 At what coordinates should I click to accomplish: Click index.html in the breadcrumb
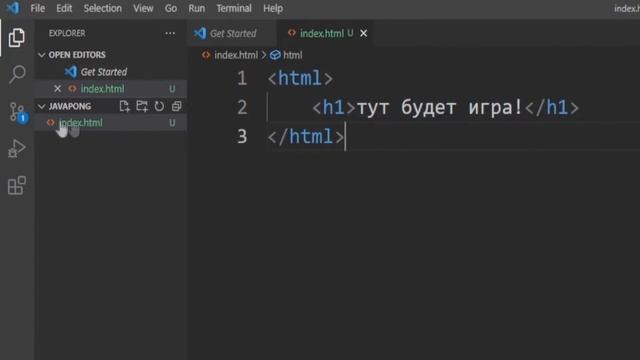click(x=236, y=55)
